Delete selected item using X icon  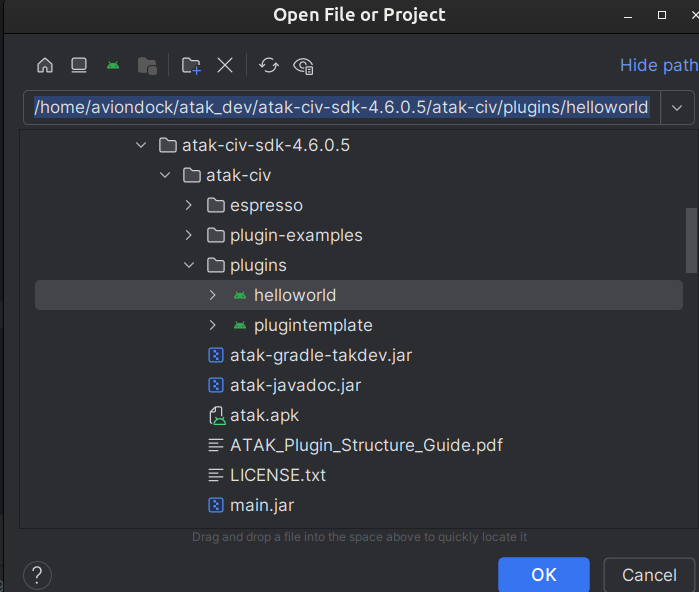(x=225, y=65)
